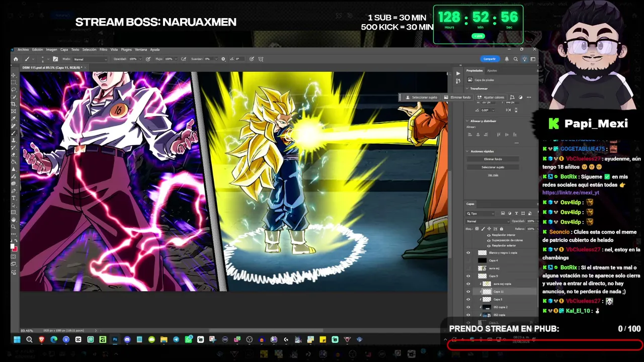Switch to the Ajustes tab

pyautogui.click(x=492, y=70)
